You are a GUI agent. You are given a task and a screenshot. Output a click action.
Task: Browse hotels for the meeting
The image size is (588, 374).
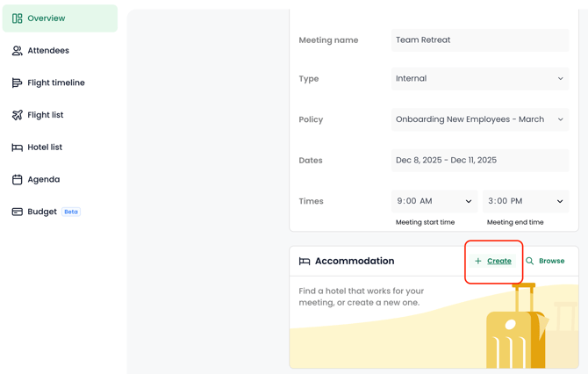551,261
